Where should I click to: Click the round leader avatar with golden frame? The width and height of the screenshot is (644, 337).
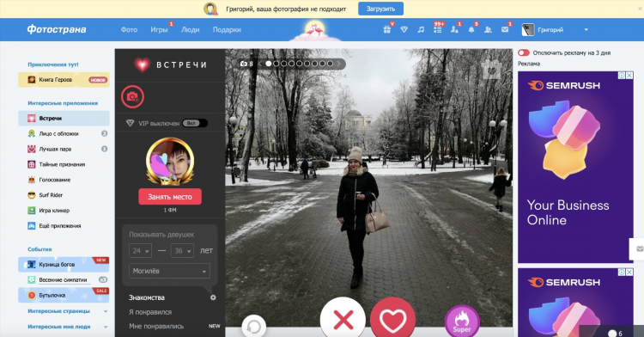point(170,162)
